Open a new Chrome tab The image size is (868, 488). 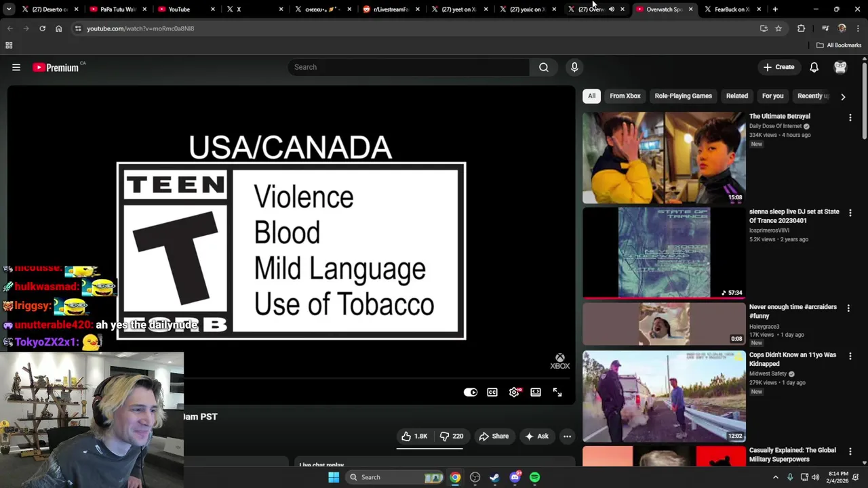click(775, 9)
